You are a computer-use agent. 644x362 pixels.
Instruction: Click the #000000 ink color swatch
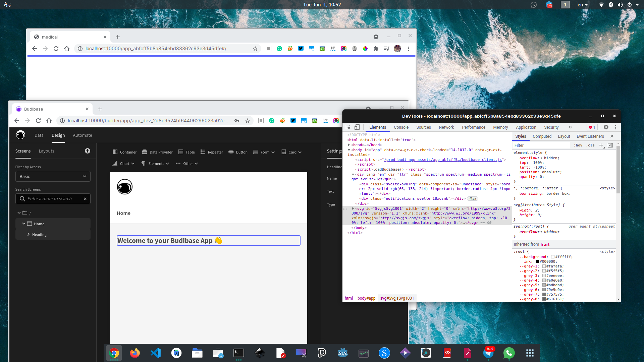pos(537,261)
